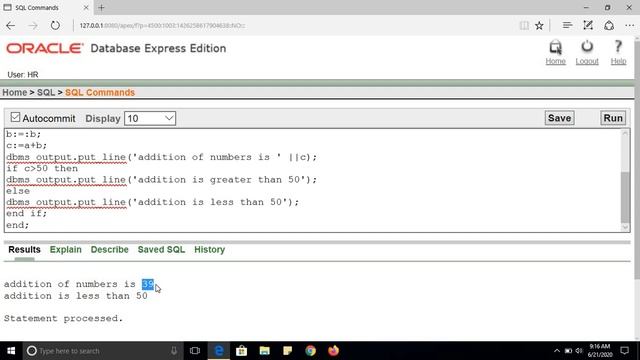Follow the SQL breadcrumb link

point(46,93)
